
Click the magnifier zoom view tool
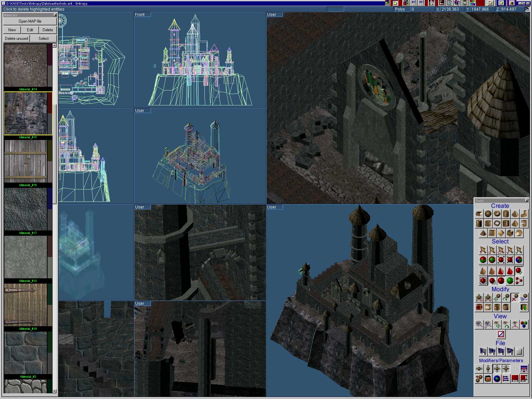point(479,325)
